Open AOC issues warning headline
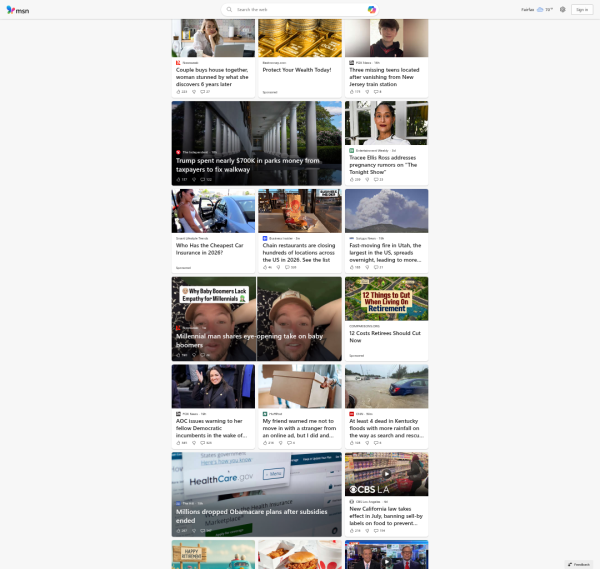 pos(211,428)
